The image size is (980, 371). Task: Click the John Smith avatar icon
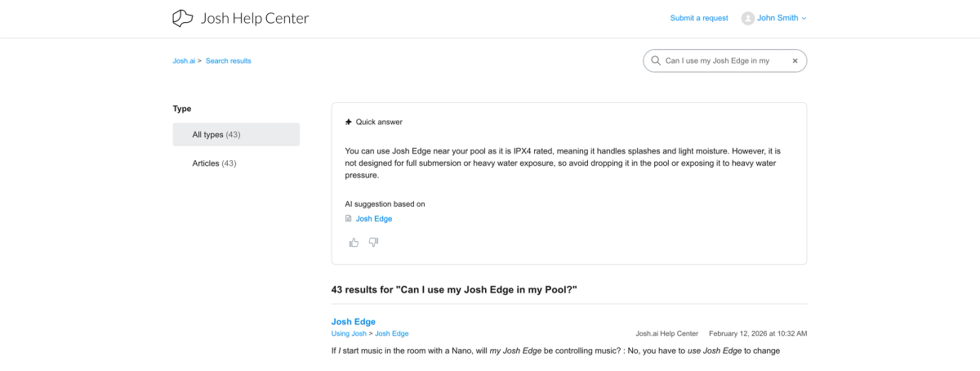point(747,18)
